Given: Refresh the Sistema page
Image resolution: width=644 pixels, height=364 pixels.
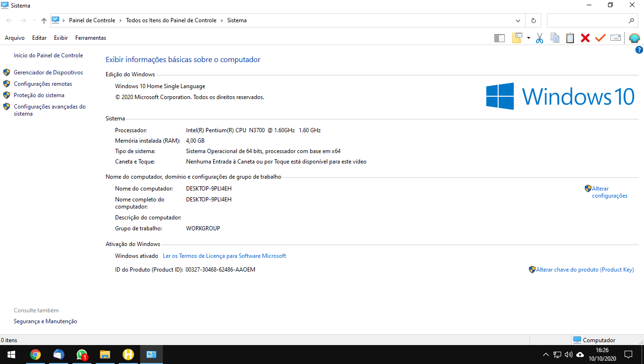Looking at the screenshot, I should click(x=533, y=20).
